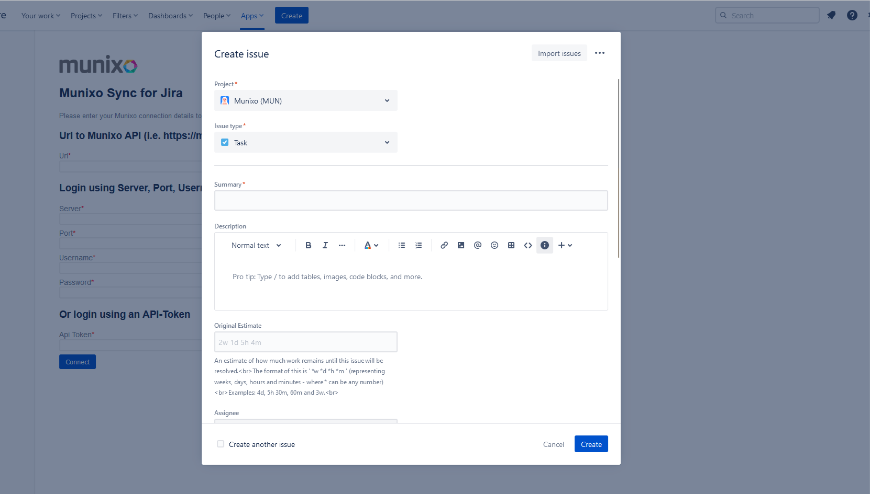Click the Munixo logo
The image size is (870, 494).
coord(98,65)
